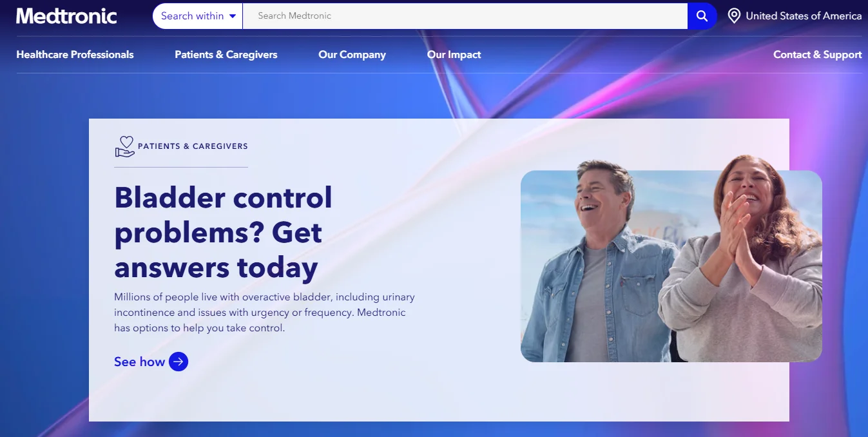Open Patients & Caregivers in the navigation bar

tap(226, 55)
